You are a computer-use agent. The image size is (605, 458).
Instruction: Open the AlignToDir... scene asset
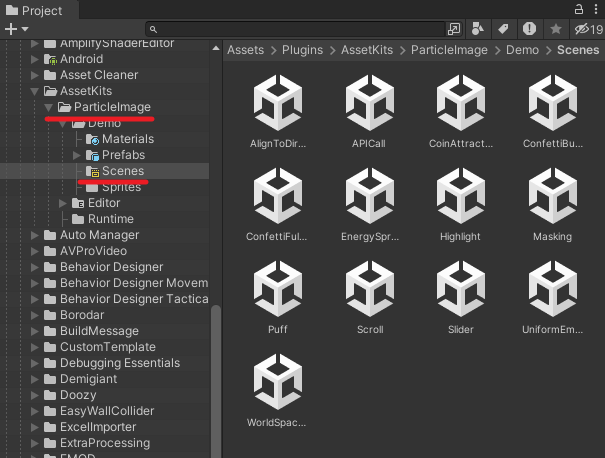point(278,103)
